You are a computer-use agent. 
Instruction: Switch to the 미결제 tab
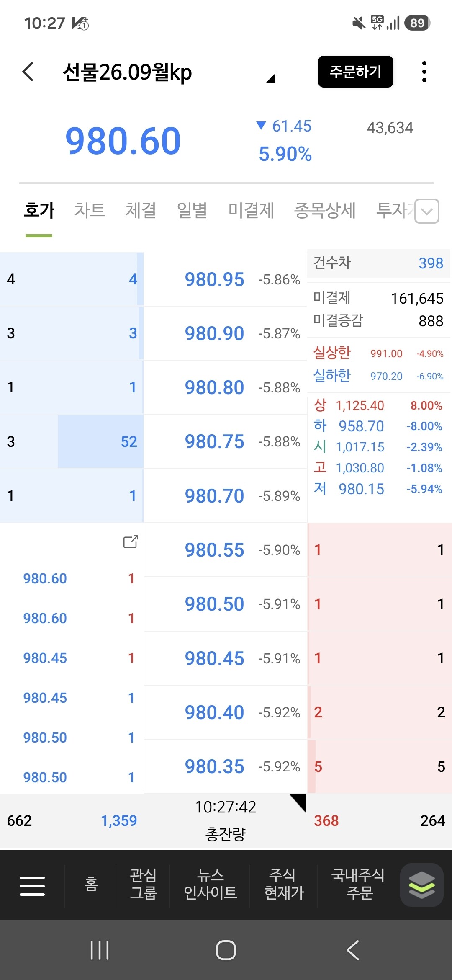(x=251, y=210)
